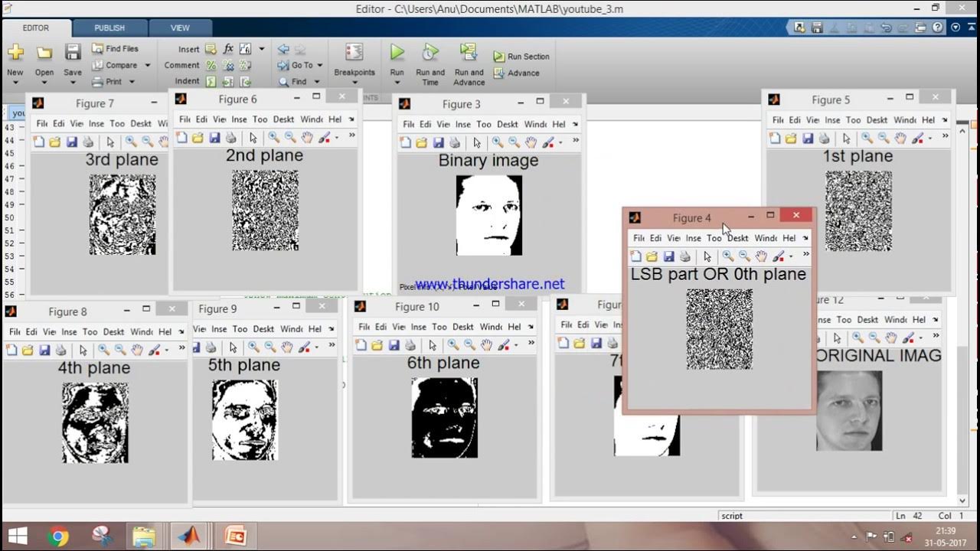The image size is (980, 551).
Task: Click the Binary image thumbnail in Figure 3
Action: [489, 215]
